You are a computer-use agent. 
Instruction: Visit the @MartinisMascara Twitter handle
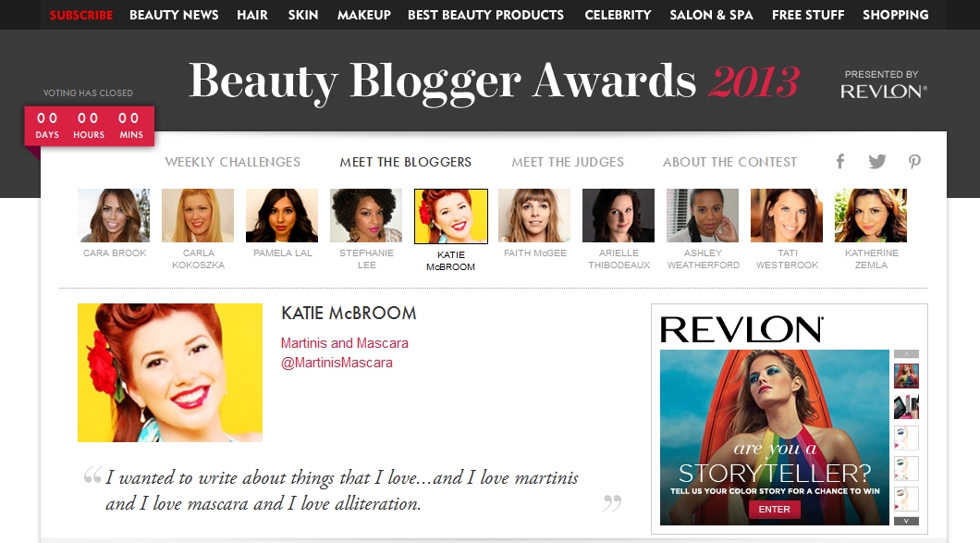tap(337, 363)
